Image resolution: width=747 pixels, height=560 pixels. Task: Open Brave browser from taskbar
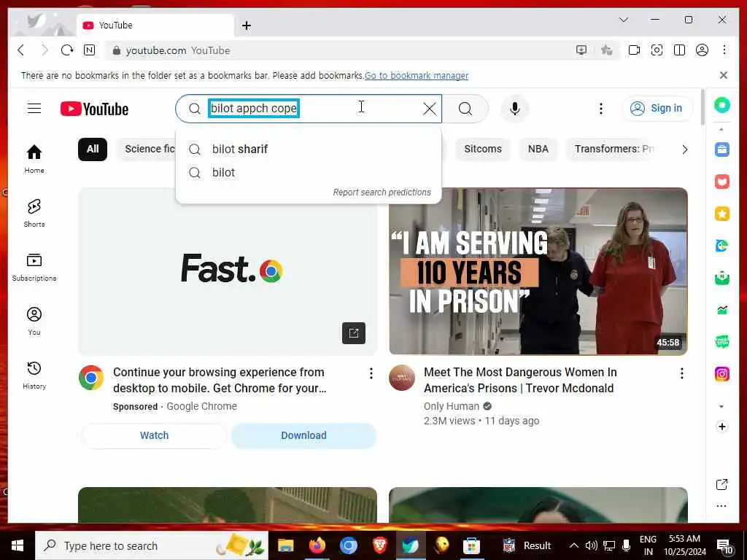point(379,545)
